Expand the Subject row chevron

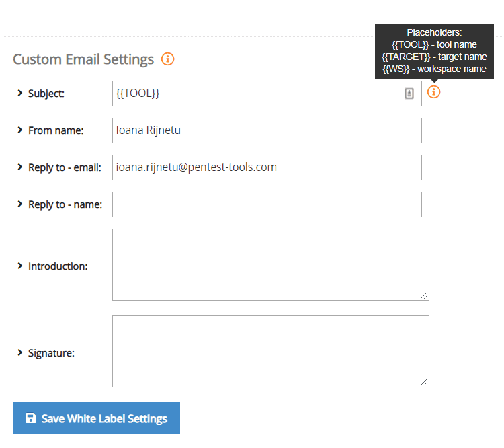coord(20,93)
